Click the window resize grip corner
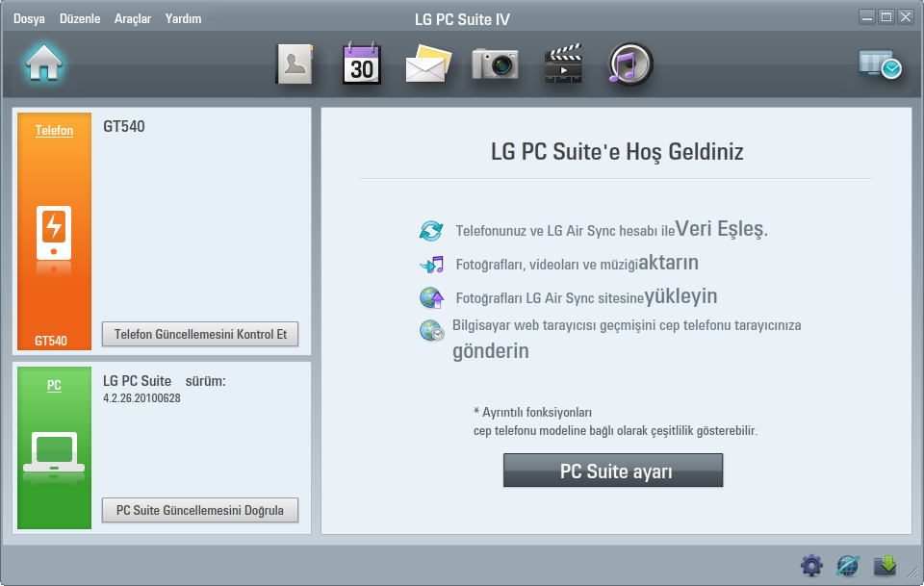This screenshot has height=586, width=924. pos(912,573)
